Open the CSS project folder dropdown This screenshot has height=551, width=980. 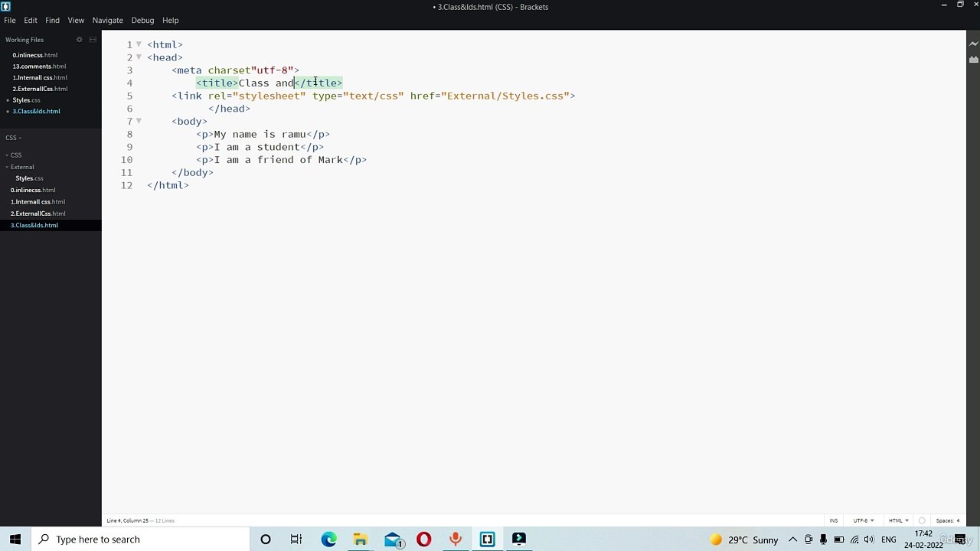pos(13,138)
